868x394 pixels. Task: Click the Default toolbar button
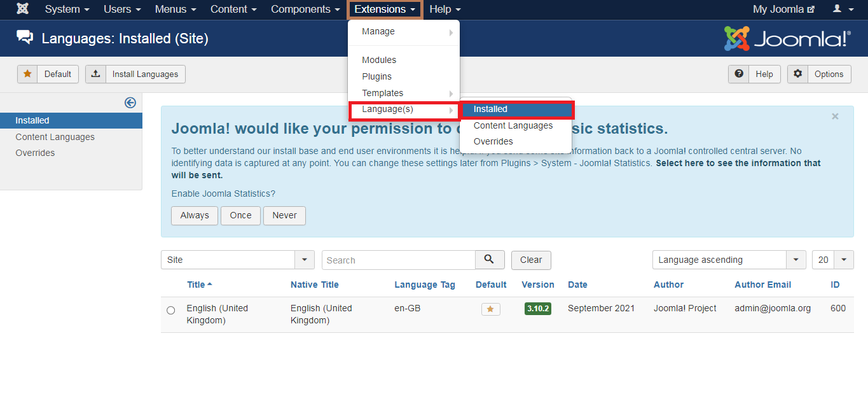pyautogui.click(x=48, y=74)
